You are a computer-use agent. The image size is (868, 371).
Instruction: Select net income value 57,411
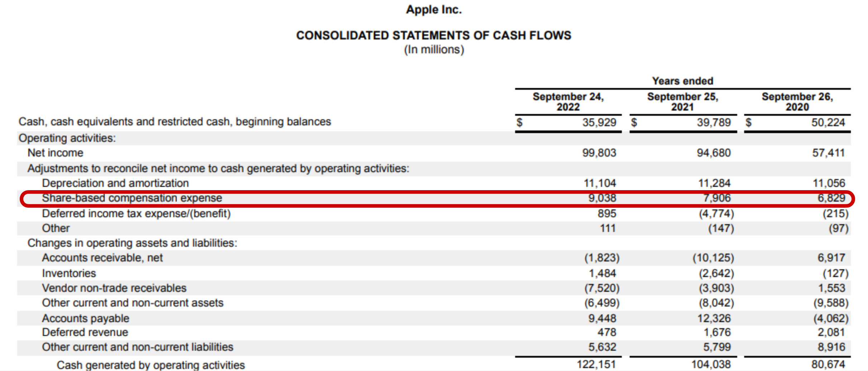click(829, 153)
